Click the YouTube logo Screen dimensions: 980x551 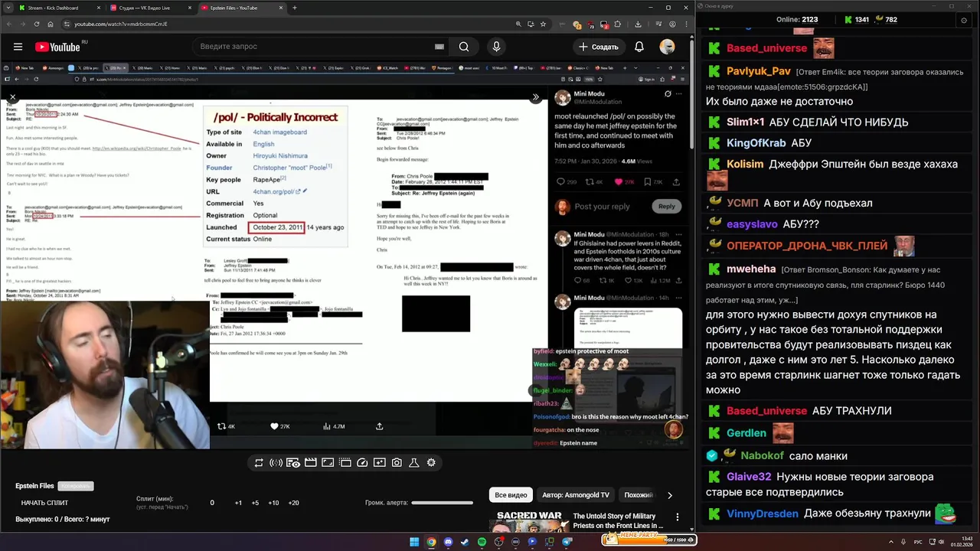(x=57, y=47)
